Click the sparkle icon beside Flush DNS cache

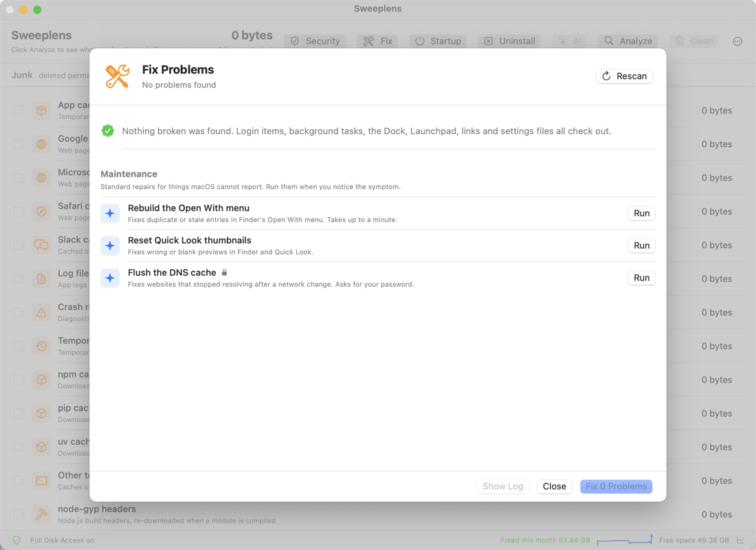tap(110, 278)
